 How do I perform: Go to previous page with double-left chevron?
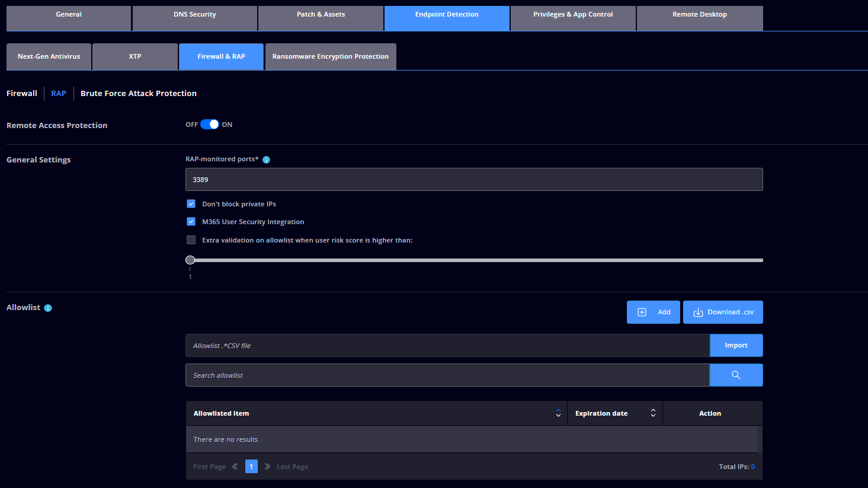point(235,467)
